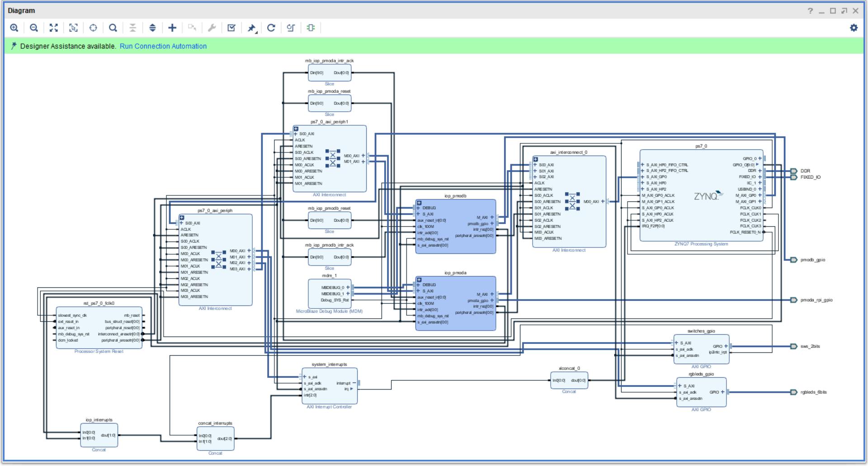Image resolution: width=868 pixels, height=466 pixels.
Task: Open the diagram settings gear
Action: pos(854,28)
